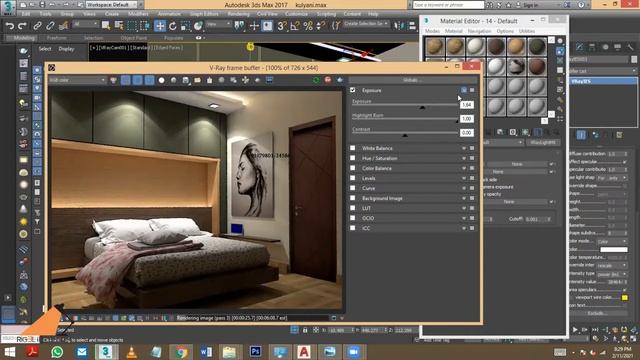Expand the OCIO rollout arrow
Screen dimensions: 640x360
(464, 218)
